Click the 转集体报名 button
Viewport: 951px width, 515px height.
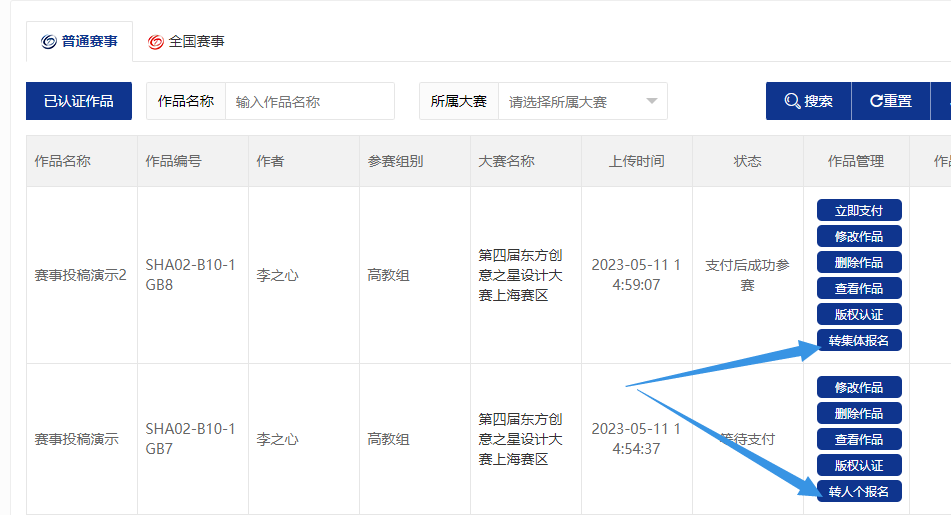pos(859,340)
